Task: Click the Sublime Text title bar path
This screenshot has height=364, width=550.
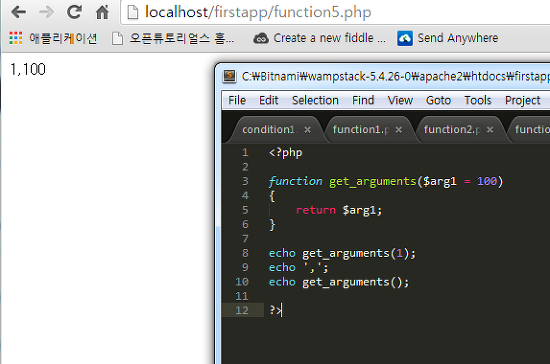Action: pyautogui.click(x=396, y=76)
